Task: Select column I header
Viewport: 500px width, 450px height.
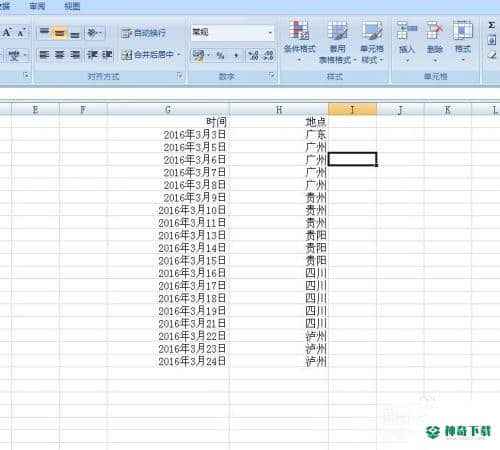Action: 352,109
